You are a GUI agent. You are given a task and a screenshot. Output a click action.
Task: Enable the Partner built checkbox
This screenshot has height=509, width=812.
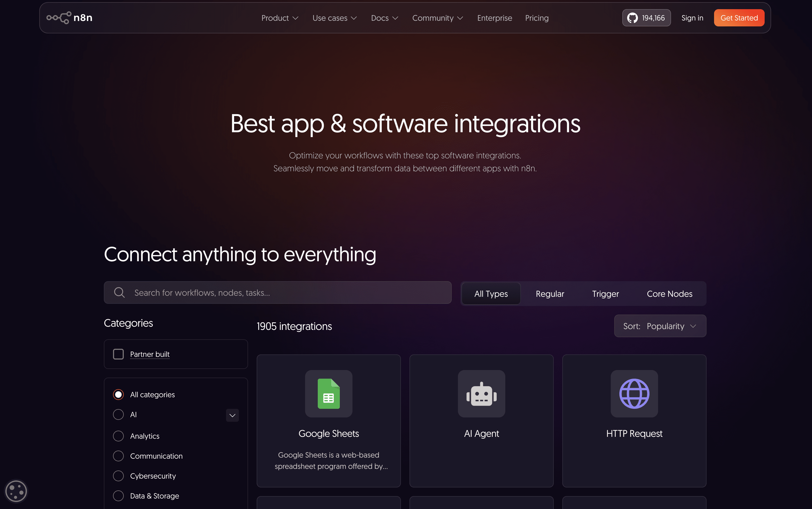click(118, 354)
